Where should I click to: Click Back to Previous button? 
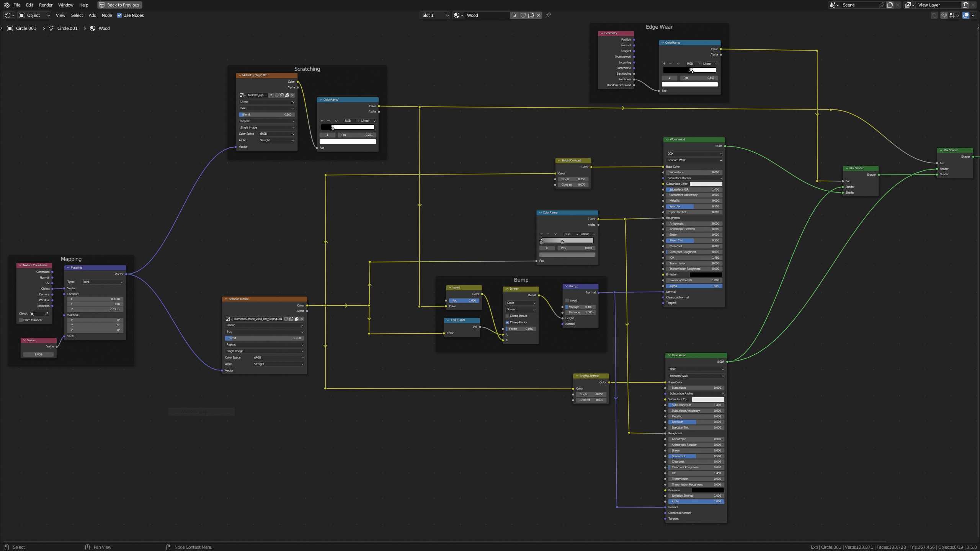(x=120, y=5)
